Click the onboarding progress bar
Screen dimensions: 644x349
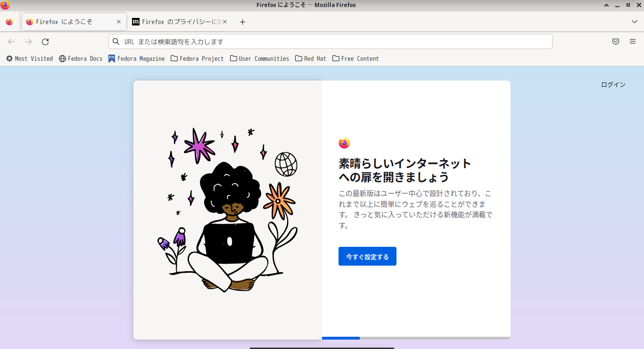coord(416,338)
